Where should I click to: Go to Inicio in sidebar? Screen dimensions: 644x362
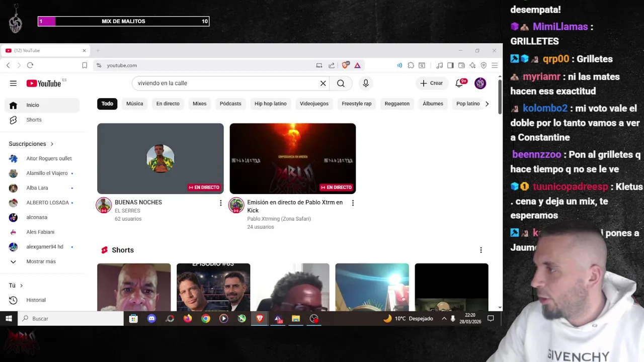[x=42, y=105]
